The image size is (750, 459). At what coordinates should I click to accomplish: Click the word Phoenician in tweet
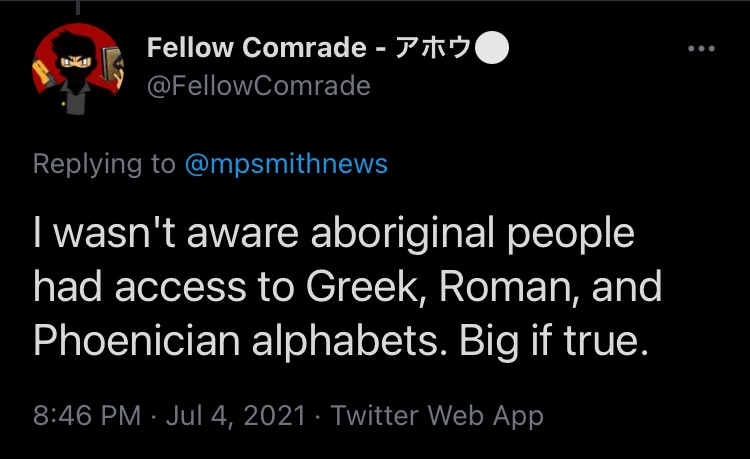[137, 340]
